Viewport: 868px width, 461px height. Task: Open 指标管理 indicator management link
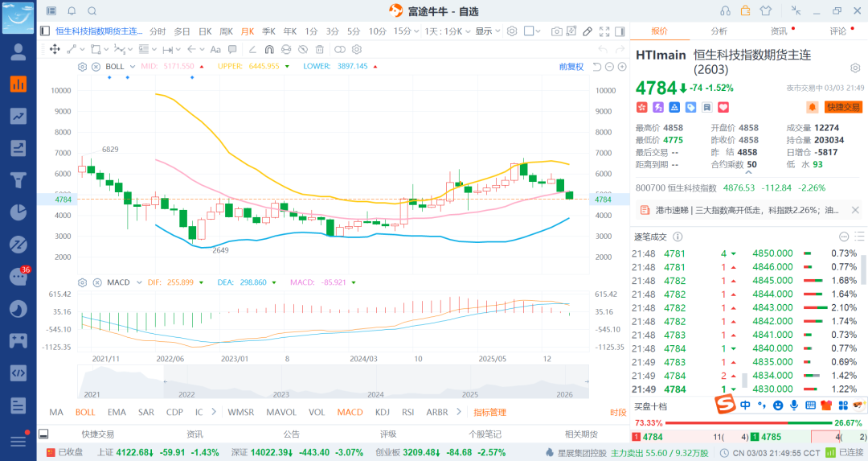coord(489,412)
